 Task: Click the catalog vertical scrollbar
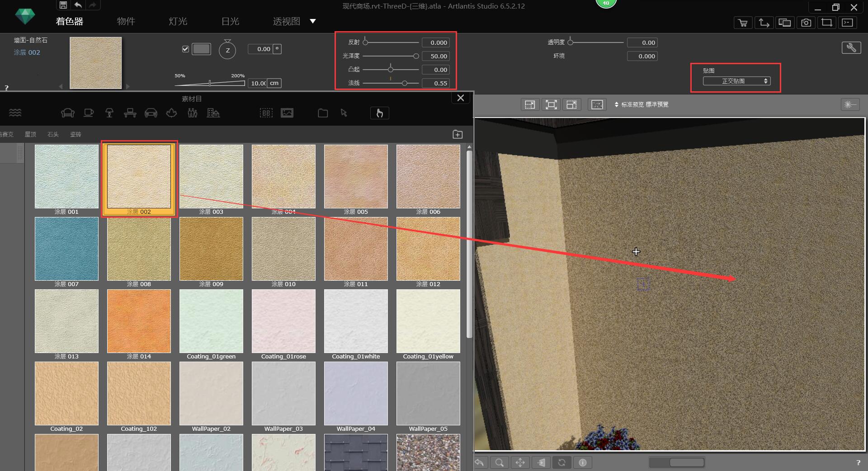click(x=469, y=244)
